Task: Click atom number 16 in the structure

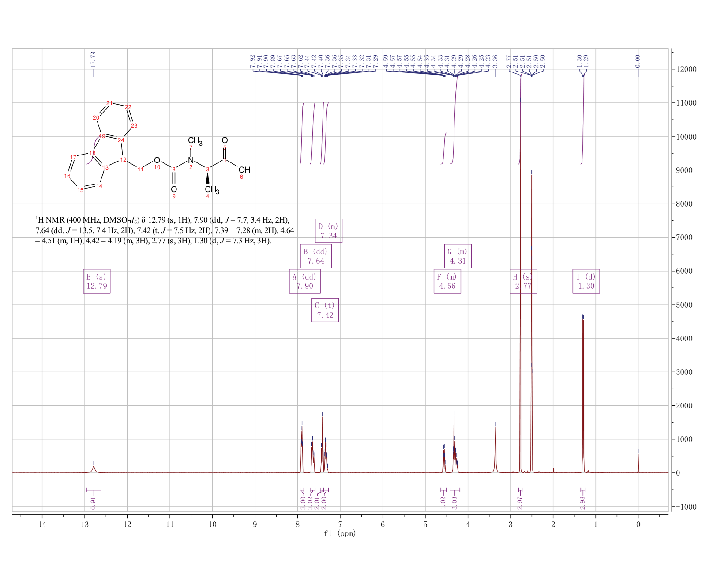Action: click(x=67, y=176)
